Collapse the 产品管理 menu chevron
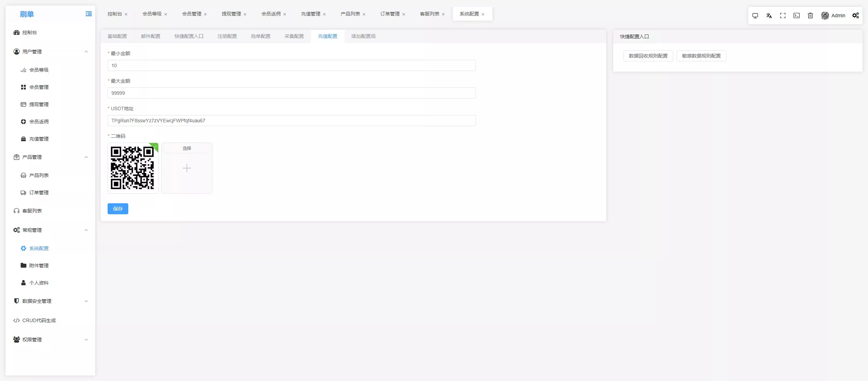This screenshot has width=868, height=381. [86, 157]
